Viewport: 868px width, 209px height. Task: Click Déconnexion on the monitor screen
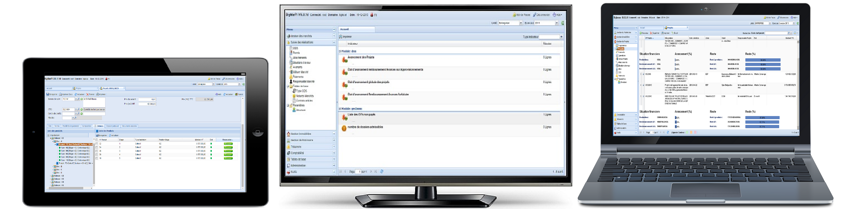pyautogui.click(x=541, y=15)
